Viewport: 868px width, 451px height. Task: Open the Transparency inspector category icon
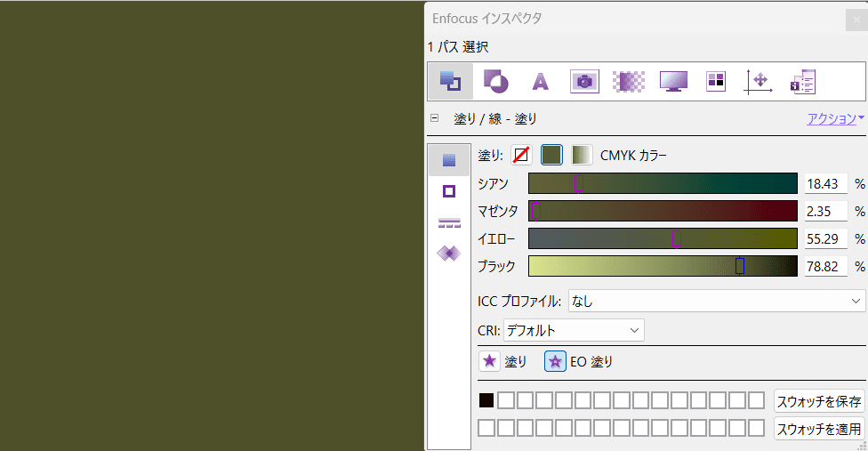pyautogui.click(x=495, y=81)
